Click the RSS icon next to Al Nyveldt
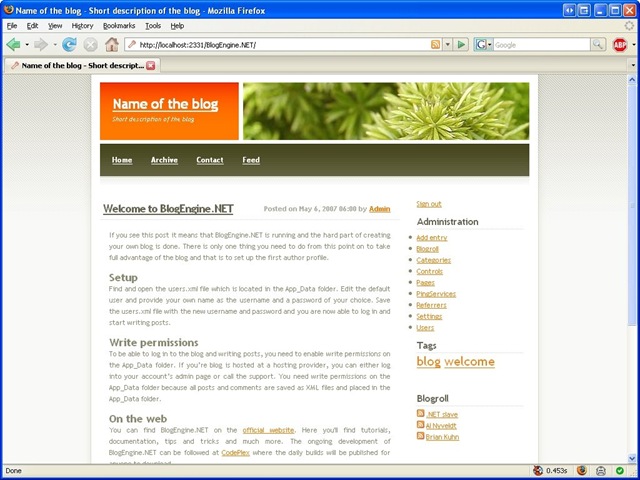Screen dimensions: 640x480 (x=420, y=425)
